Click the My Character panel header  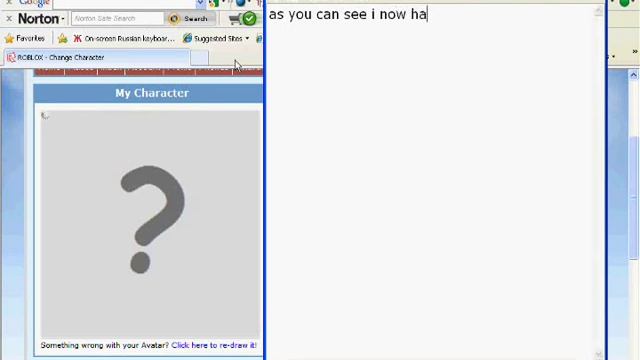(149, 93)
